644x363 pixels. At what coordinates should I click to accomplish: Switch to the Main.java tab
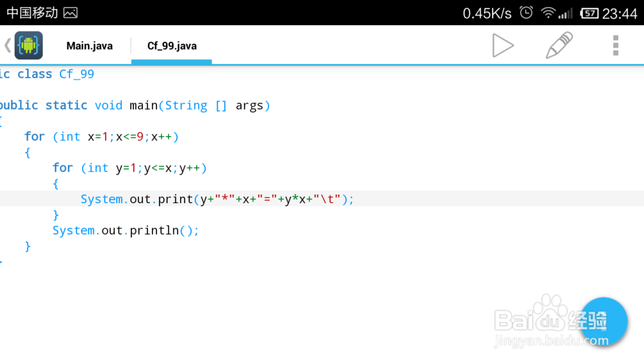pyautogui.click(x=90, y=46)
